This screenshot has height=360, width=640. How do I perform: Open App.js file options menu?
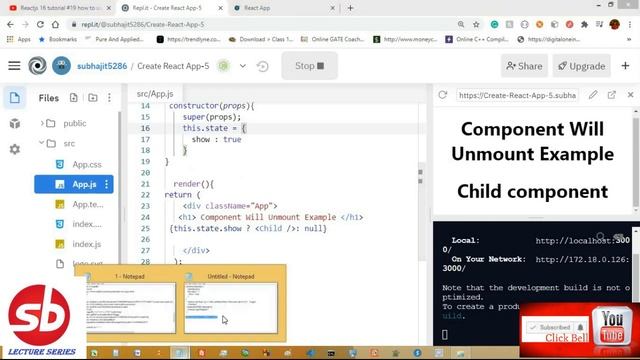coord(107,184)
